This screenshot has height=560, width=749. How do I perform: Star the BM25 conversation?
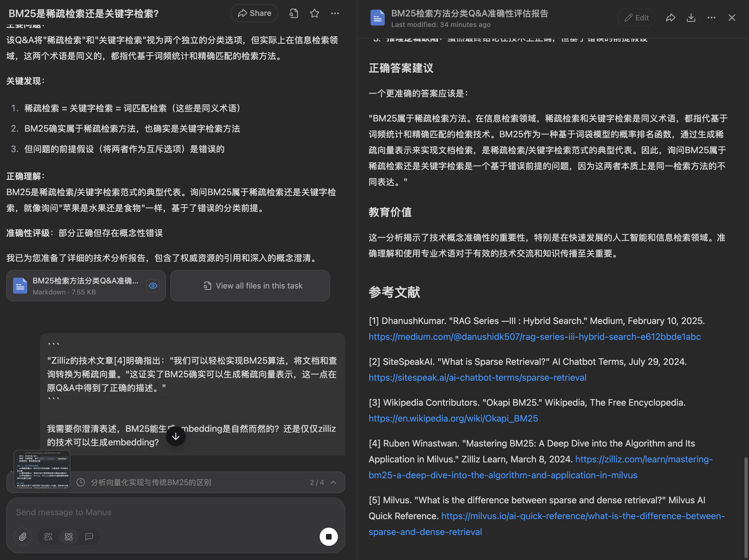click(x=314, y=13)
